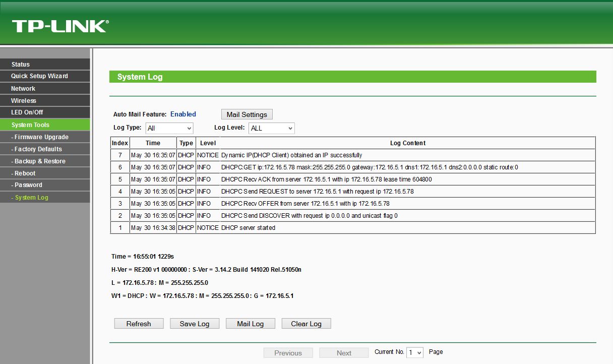The height and width of the screenshot is (364, 613).
Task: Open Backup & Restore page
Action: 45,161
